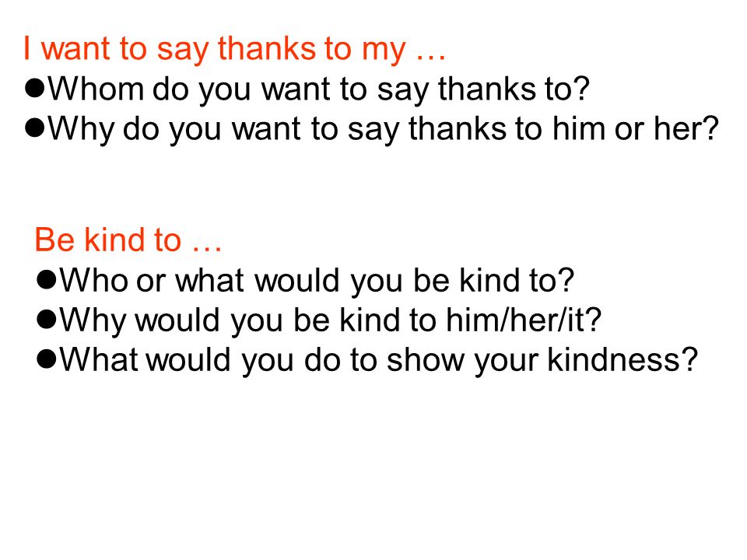Select the bullet before 'Whom do you want'

coord(35,88)
